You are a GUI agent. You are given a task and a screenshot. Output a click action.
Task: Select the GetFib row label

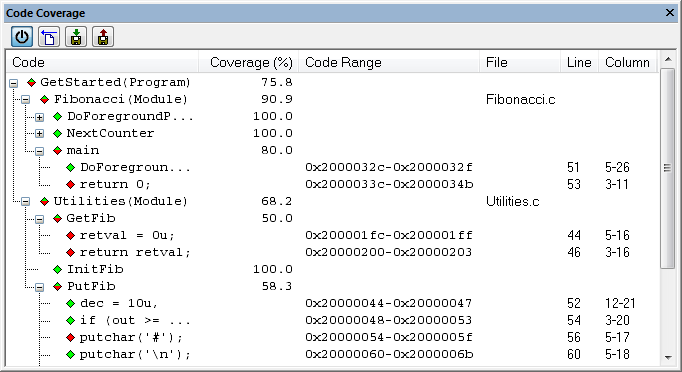pyautogui.click(x=91, y=218)
